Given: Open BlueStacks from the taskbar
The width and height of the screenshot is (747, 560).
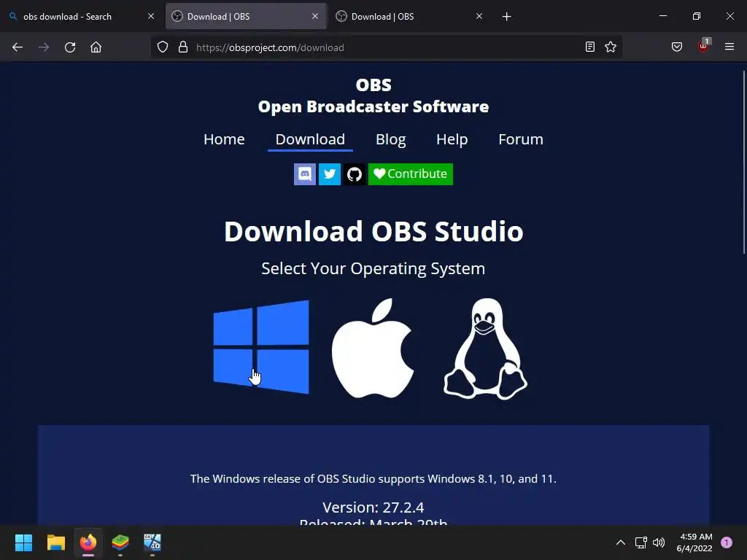Looking at the screenshot, I should [x=120, y=542].
